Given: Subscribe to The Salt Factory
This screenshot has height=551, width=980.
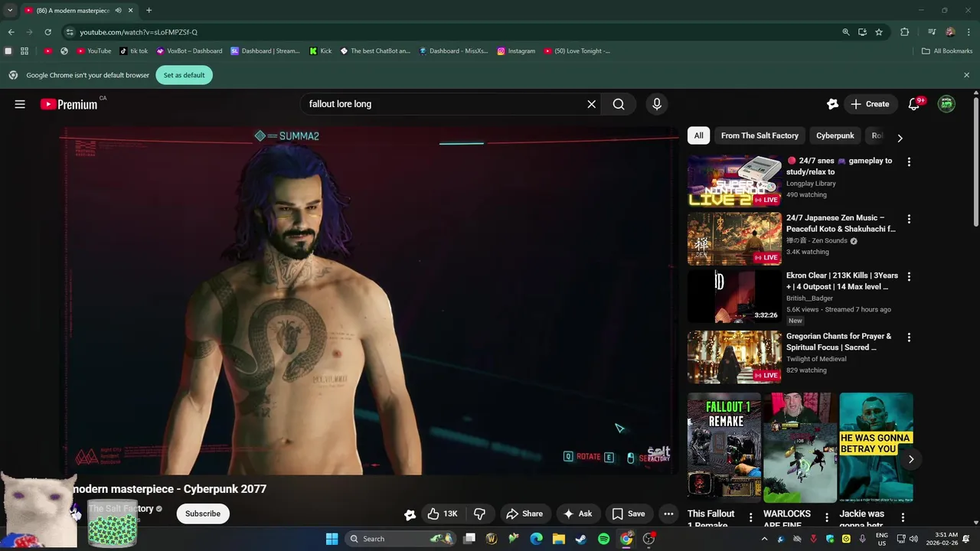Looking at the screenshot, I should (x=202, y=514).
